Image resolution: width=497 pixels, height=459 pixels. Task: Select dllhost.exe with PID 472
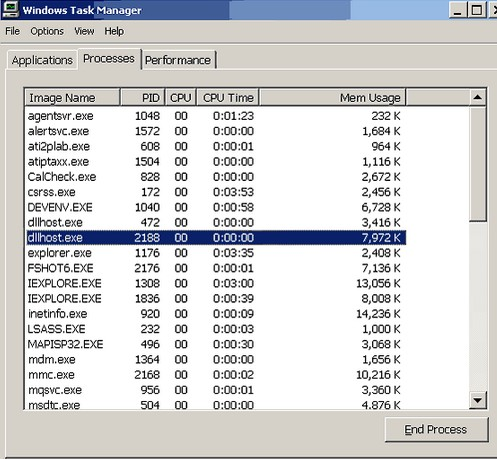click(x=216, y=223)
